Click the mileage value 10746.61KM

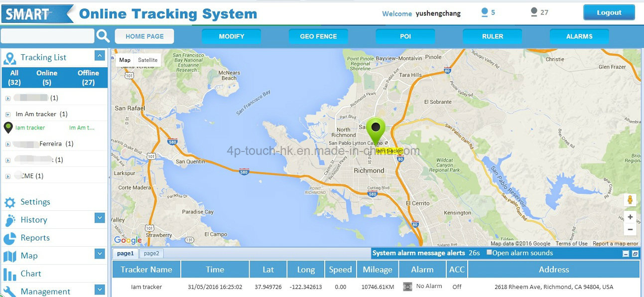tap(378, 287)
